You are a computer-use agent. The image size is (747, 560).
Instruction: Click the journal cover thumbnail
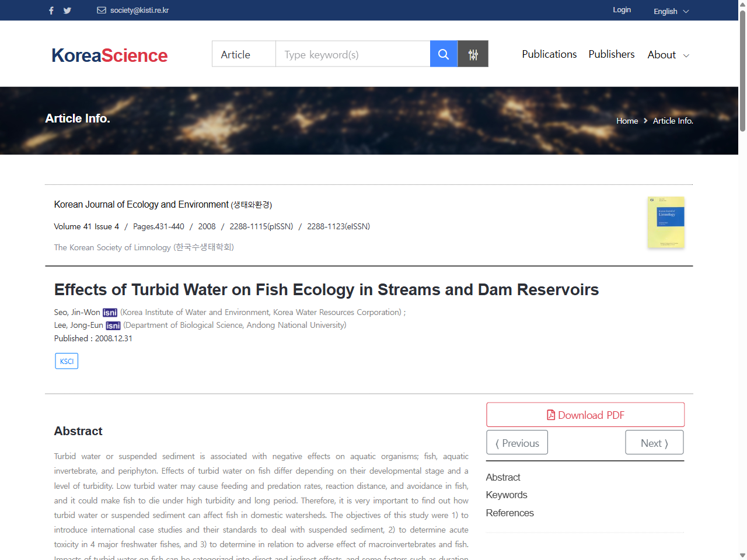pyautogui.click(x=665, y=222)
